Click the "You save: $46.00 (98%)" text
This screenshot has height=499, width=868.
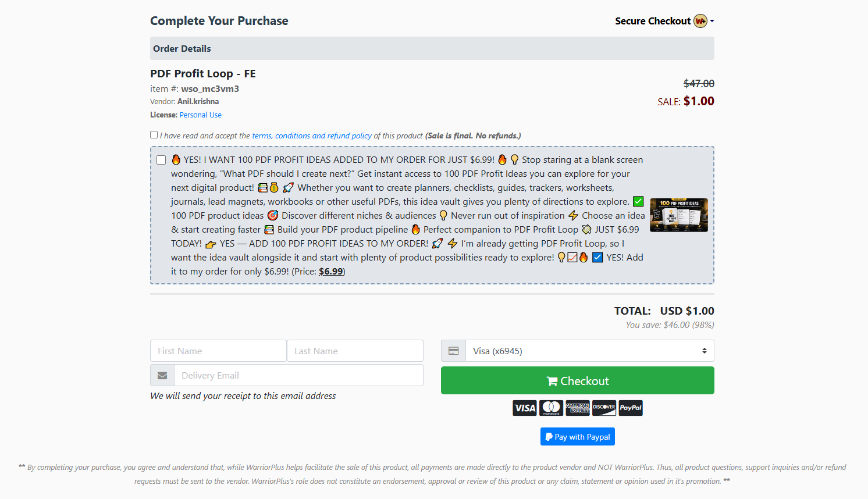(x=670, y=325)
